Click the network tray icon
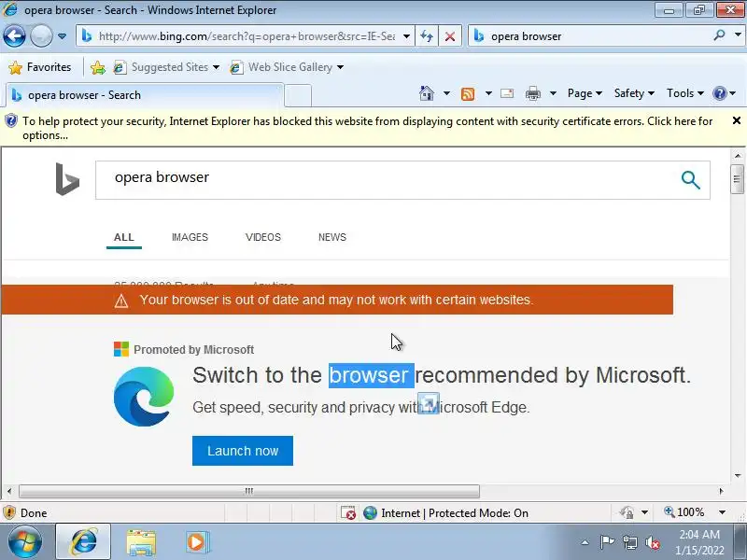The width and height of the screenshot is (747, 560). coord(630,542)
